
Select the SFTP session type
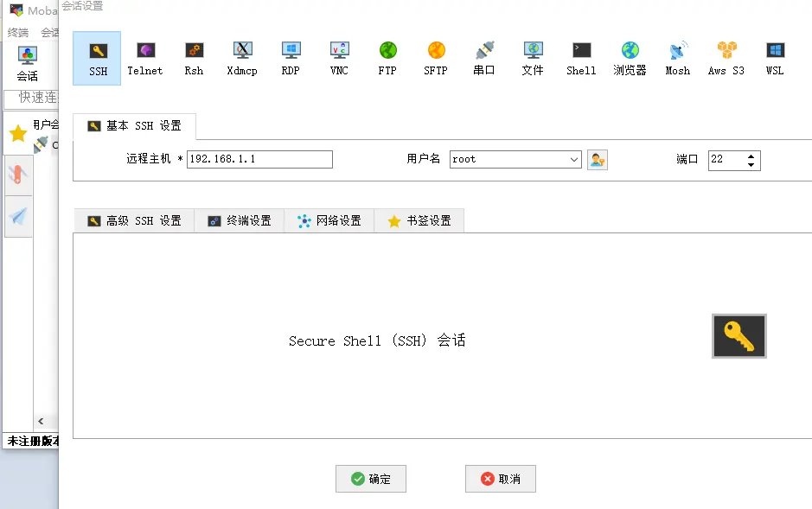coord(435,58)
